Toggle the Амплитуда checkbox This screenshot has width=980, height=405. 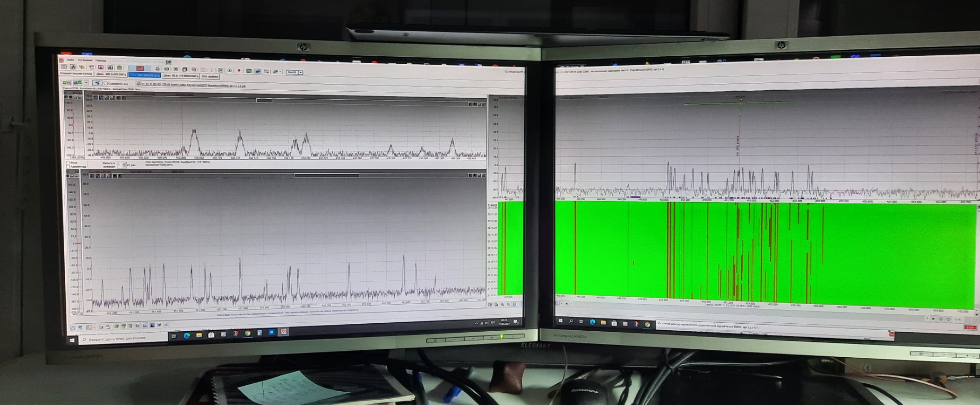[68, 167]
